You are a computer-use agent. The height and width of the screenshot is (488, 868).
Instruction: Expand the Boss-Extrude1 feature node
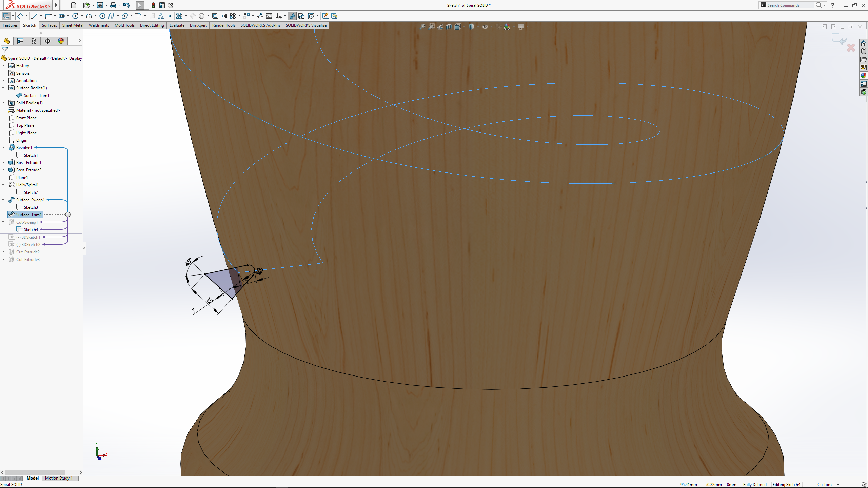pyautogui.click(x=3, y=162)
